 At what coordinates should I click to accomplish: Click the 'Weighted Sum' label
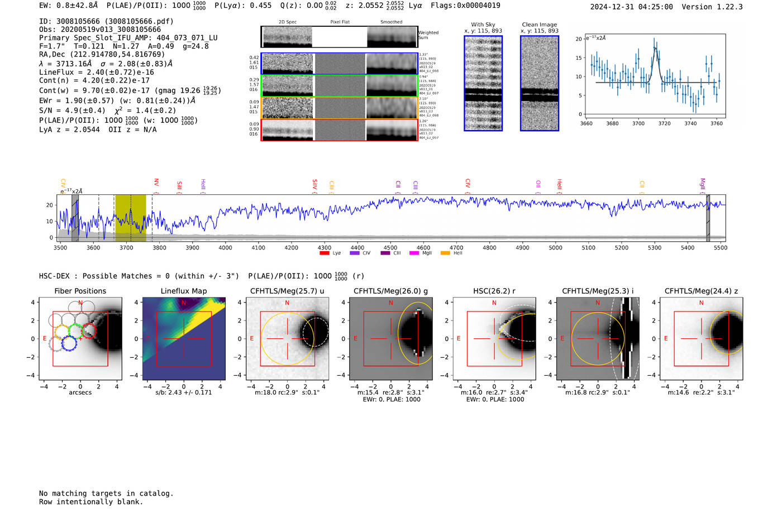(x=428, y=35)
